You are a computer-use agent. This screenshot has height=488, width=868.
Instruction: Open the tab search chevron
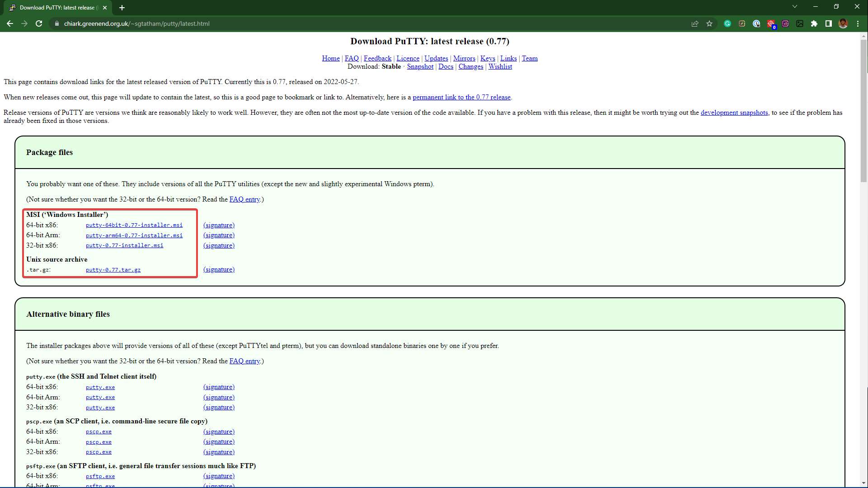795,6
